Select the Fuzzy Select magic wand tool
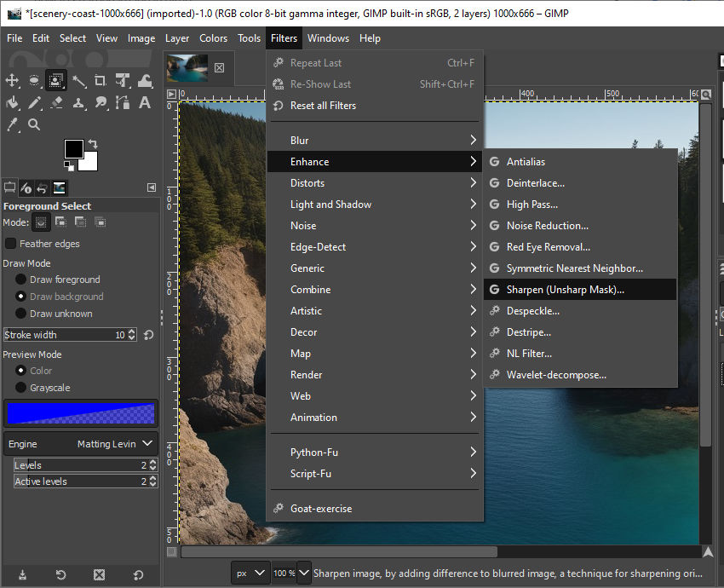Screen dimensions: 724x588 (78, 81)
